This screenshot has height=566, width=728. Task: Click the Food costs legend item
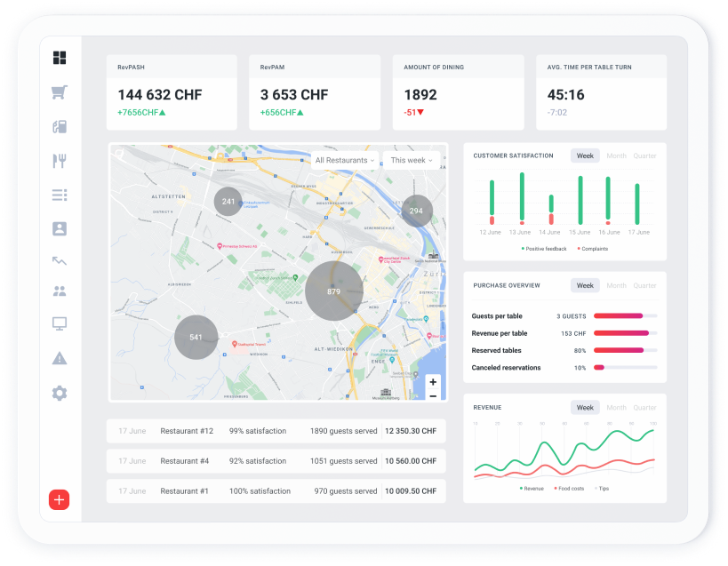569,489
